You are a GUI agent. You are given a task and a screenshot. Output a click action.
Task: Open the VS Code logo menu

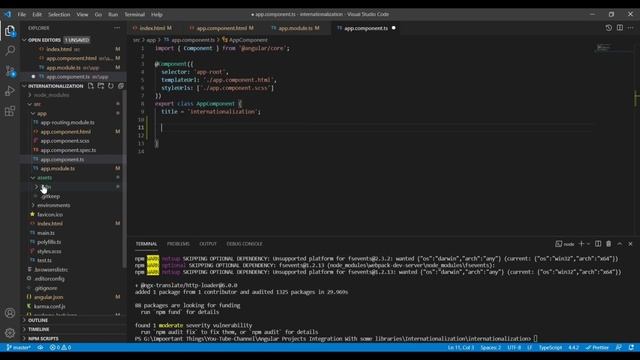8,14
